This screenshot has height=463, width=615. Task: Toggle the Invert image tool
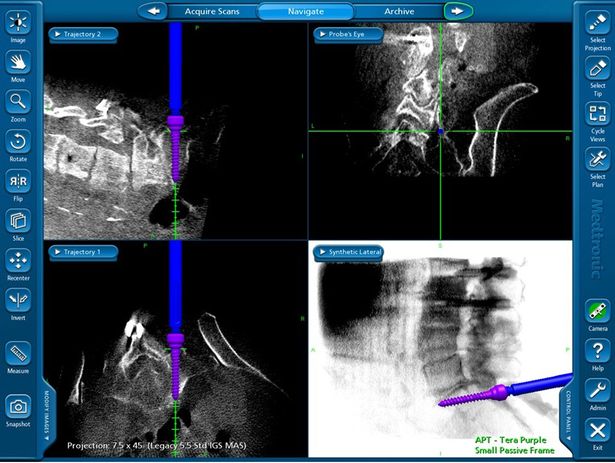tap(18, 300)
